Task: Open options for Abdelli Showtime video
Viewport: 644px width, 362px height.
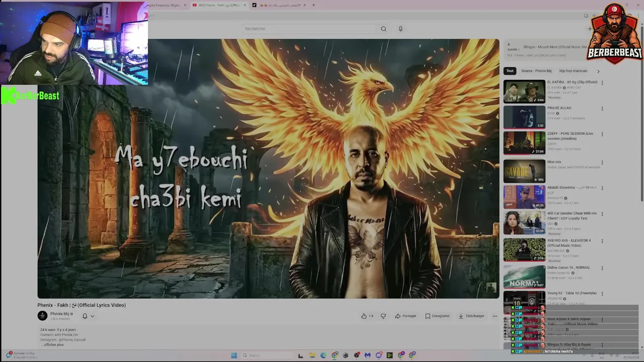Action: 602,188
